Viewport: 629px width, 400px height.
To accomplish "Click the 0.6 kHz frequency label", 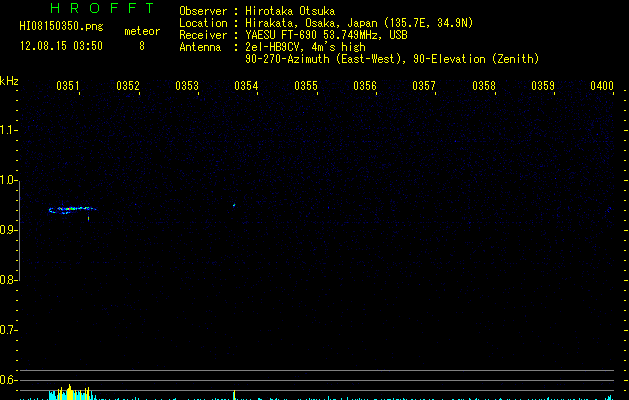I will tap(8, 380).
